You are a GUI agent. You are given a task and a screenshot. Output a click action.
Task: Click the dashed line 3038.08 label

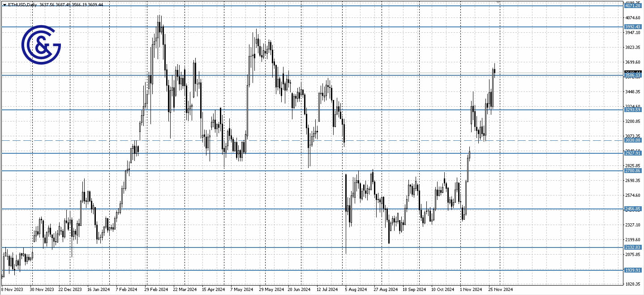633,140
